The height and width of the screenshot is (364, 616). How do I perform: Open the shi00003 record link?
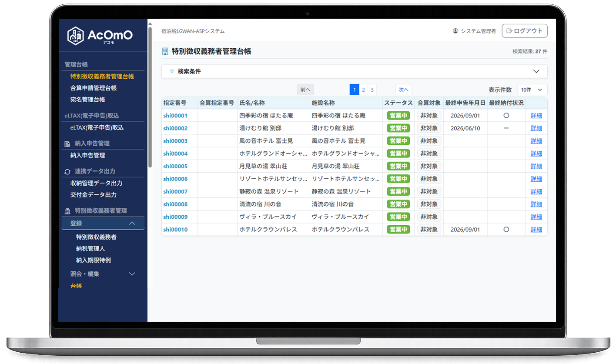[x=175, y=141]
